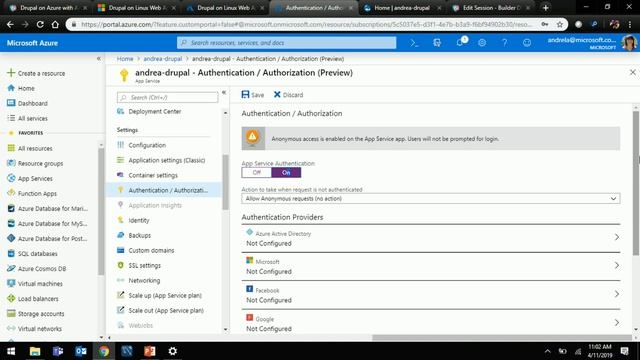This screenshot has width=640, height=360.
Task: Open SSL settings shield icon
Action: pyautogui.click(x=120, y=265)
